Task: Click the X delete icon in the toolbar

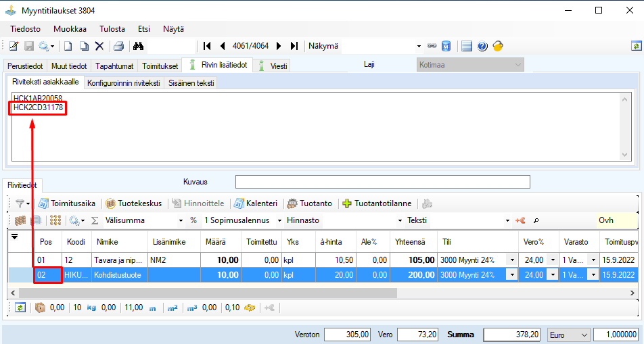Action: (99, 46)
